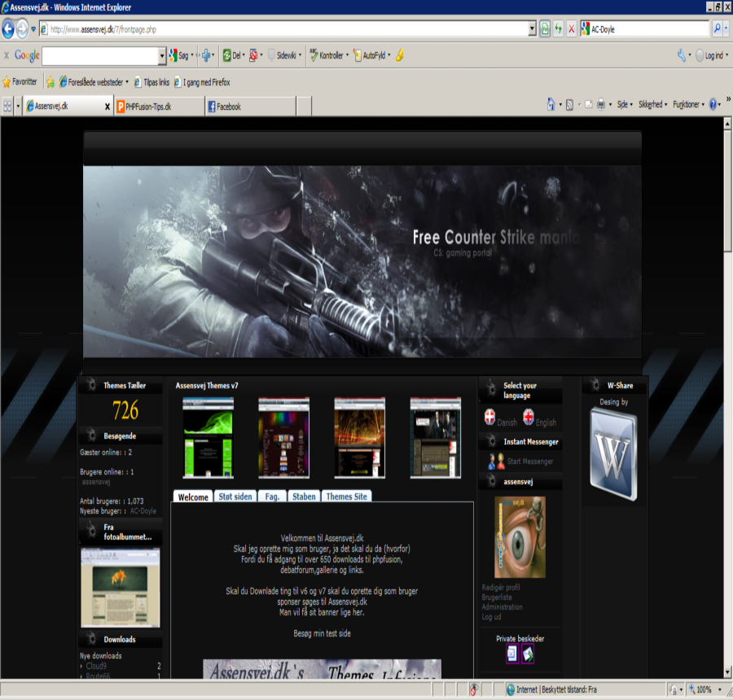Close the Google toolbar with its X
The height and width of the screenshot is (700, 733).
click(x=7, y=55)
